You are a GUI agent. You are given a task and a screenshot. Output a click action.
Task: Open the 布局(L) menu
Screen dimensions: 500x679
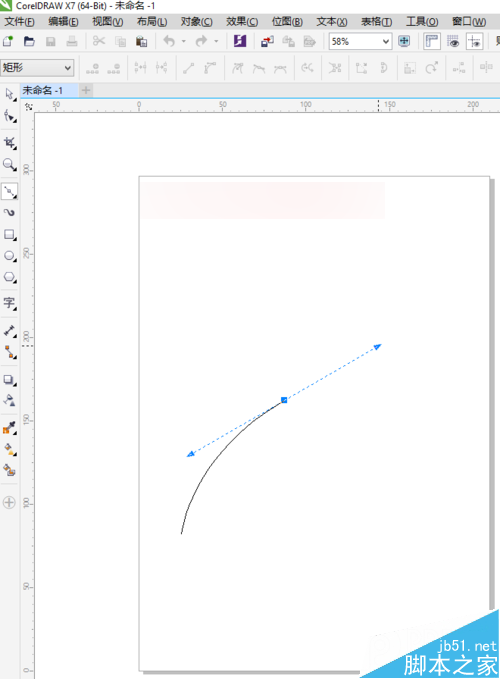tap(152, 22)
